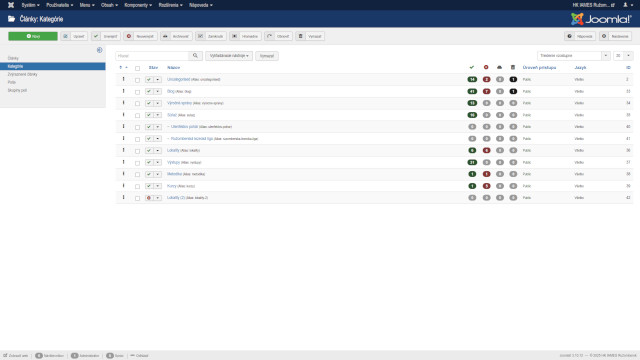This screenshot has width=640, height=360.
Task: Click the Unpublish toolbar button
Action: point(140,36)
